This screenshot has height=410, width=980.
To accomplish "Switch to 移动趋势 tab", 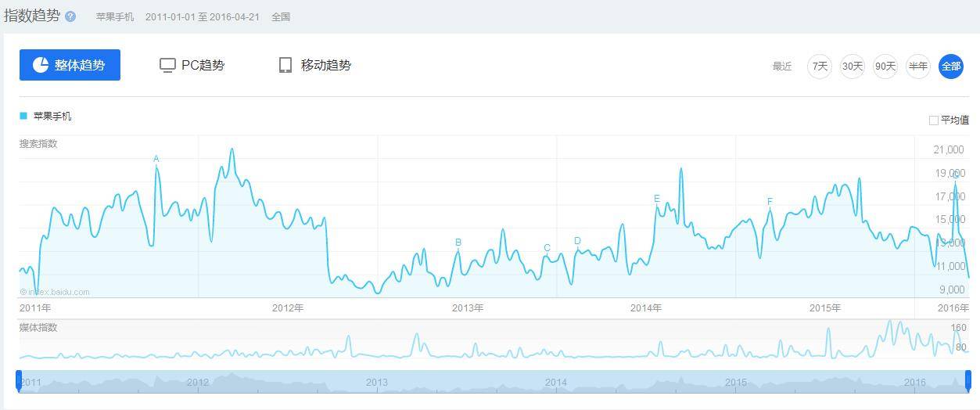I will (315, 65).
